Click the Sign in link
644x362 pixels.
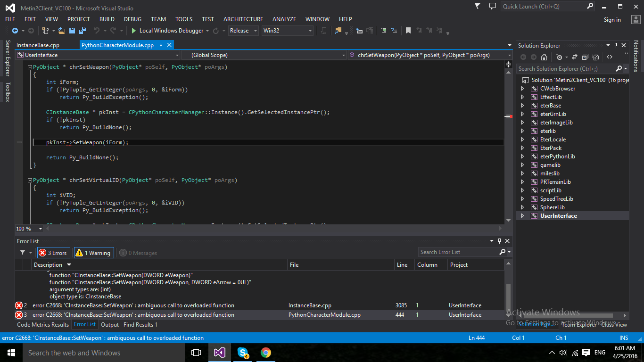[x=612, y=20]
